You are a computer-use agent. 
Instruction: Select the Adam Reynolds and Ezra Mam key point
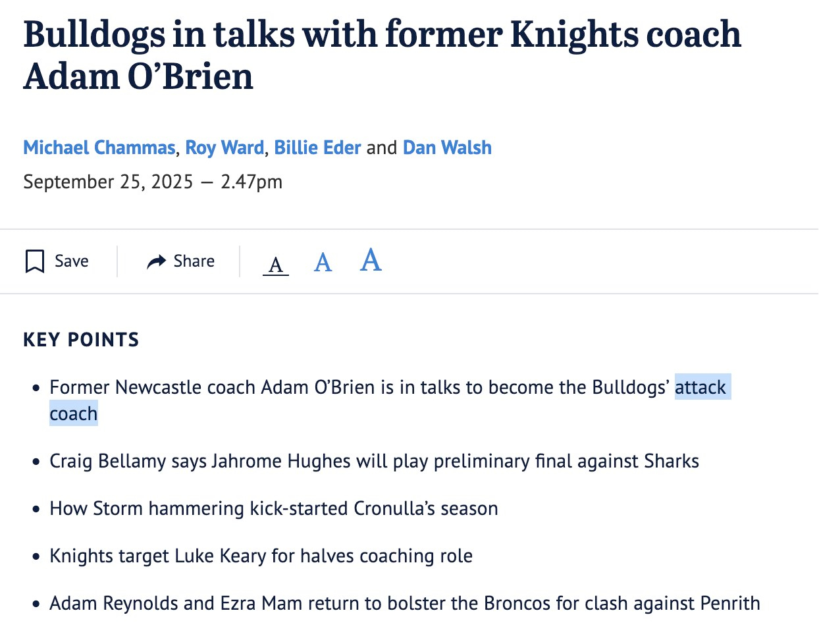click(x=404, y=603)
